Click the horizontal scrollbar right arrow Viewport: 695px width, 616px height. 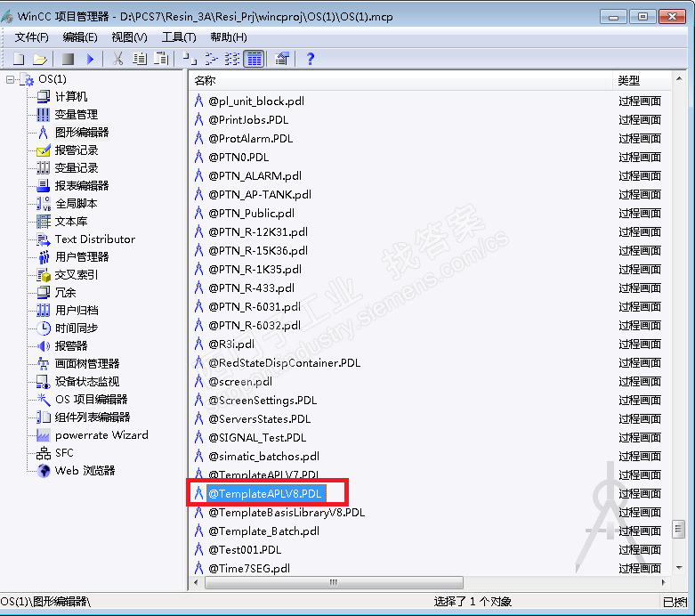point(664,582)
